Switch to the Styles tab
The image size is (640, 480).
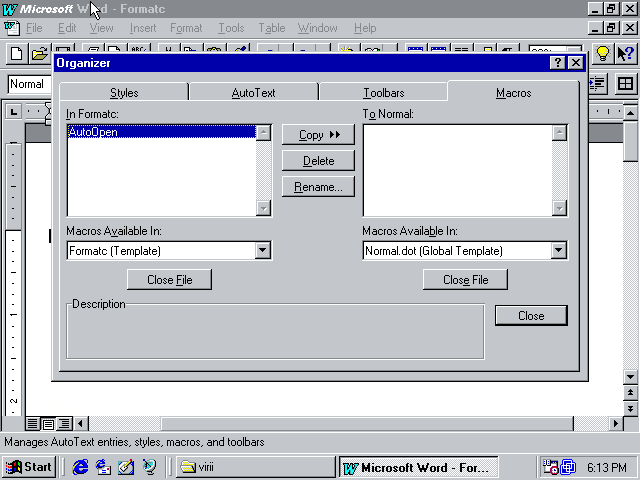coord(124,93)
